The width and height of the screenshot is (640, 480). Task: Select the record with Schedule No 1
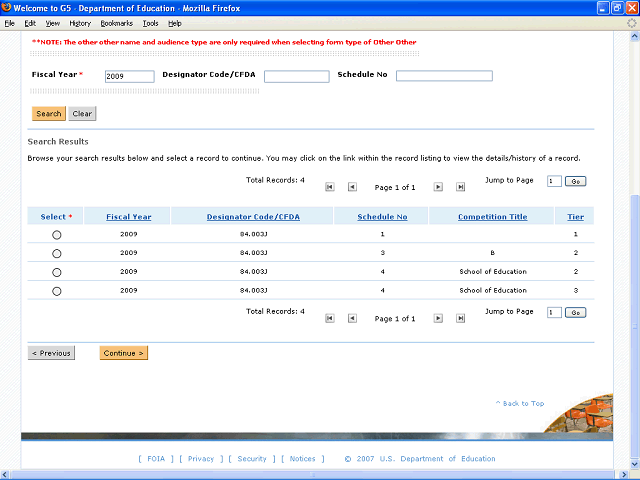click(57, 235)
